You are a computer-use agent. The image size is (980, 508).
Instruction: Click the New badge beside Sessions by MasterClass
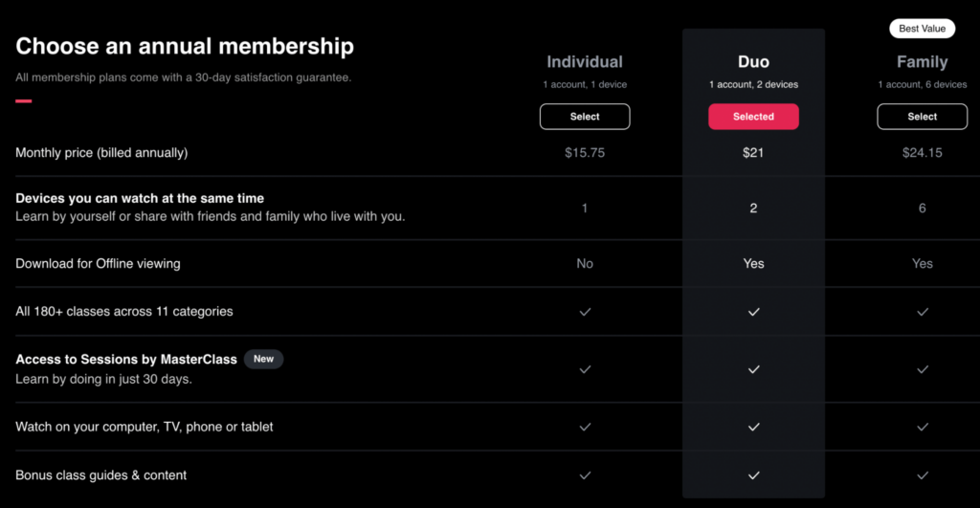(x=263, y=359)
